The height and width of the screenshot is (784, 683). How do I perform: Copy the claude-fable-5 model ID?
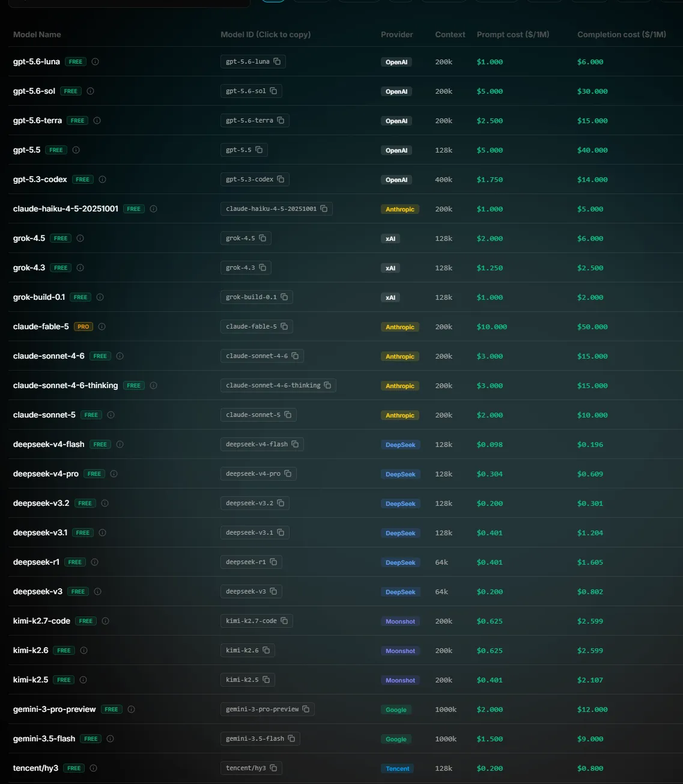pyautogui.click(x=257, y=327)
